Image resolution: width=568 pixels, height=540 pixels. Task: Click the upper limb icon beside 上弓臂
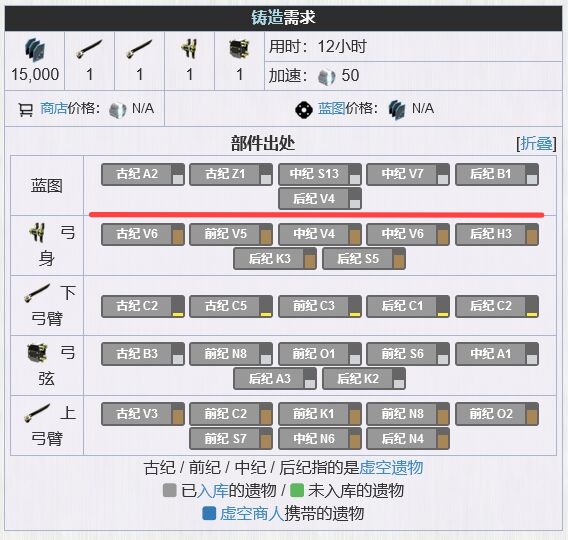click(37, 413)
